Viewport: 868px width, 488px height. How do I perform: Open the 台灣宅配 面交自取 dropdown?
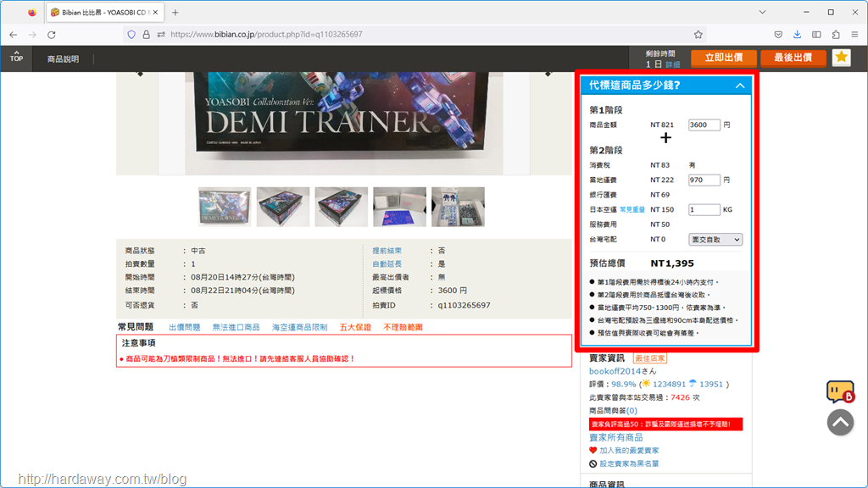(715, 240)
